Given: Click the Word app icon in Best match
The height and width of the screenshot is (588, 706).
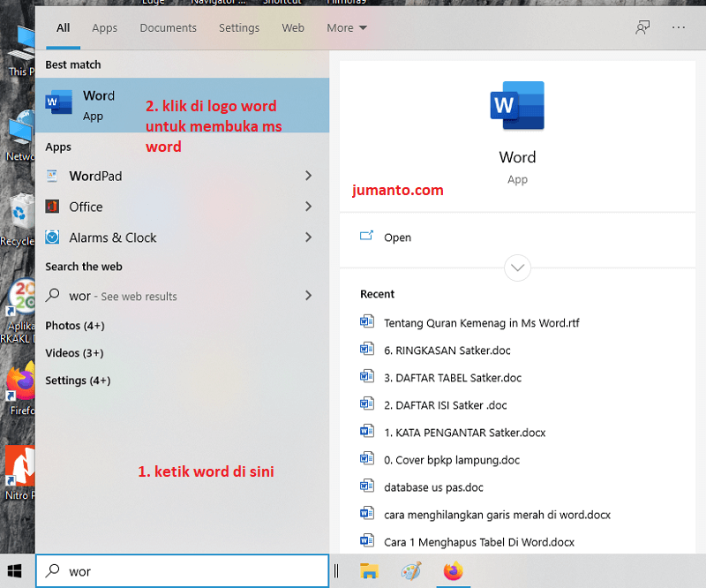Looking at the screenshot, I should tap(59, 102).
